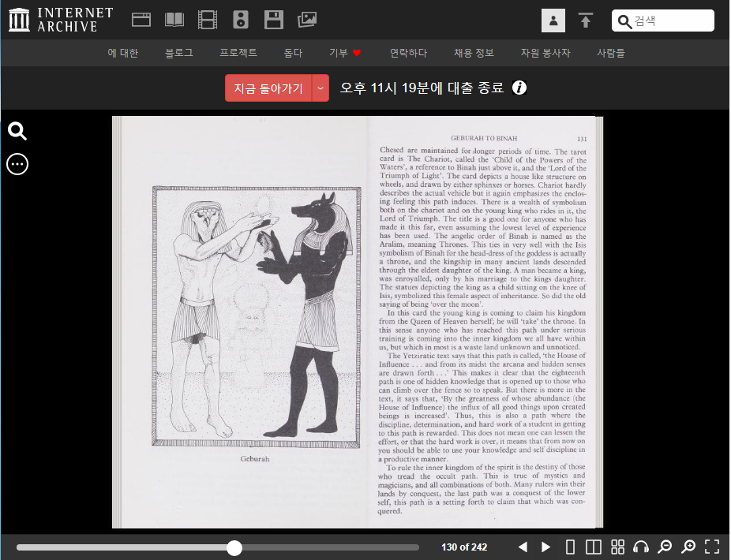Image resolution: width=731 pixels, height=560 pixels.
Task: Open the '프로젝트' nav item
Action: [238, 53]
